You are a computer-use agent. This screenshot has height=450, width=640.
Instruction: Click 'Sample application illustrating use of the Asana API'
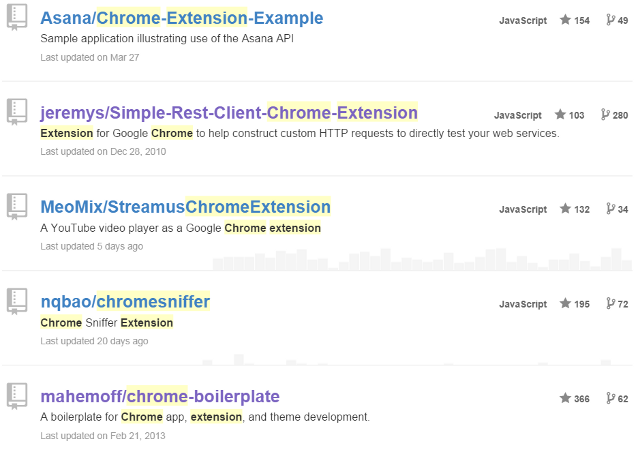pyautogui.click(x=167, y=38)
